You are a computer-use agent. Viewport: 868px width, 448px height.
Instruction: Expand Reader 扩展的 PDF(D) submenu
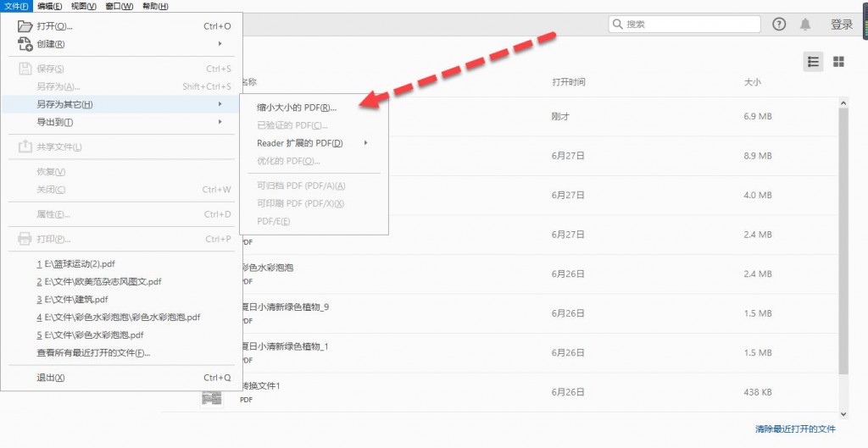(314, 143)
